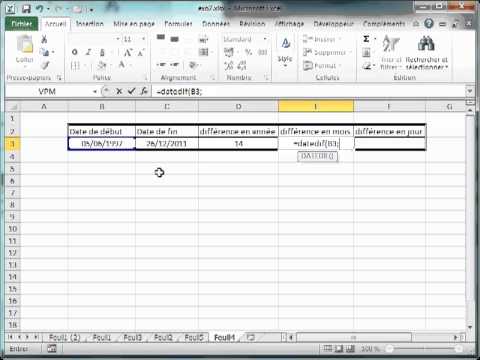
Task: Select cell containing value 14
Action: [x=238, y=144]
